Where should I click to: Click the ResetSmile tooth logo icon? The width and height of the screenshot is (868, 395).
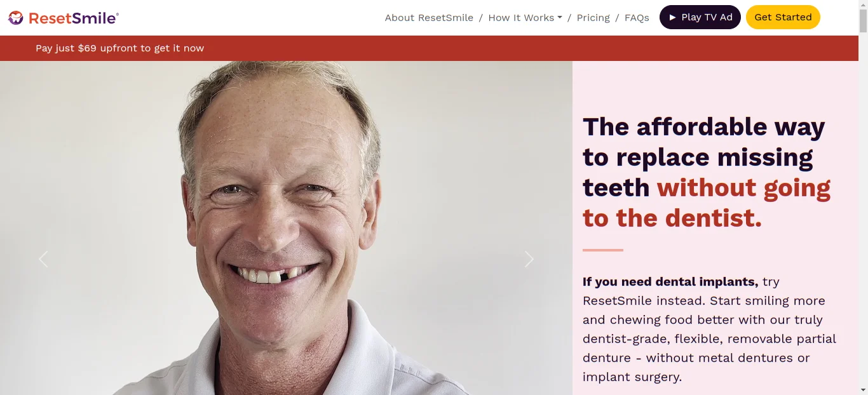(x=16, y=18)
